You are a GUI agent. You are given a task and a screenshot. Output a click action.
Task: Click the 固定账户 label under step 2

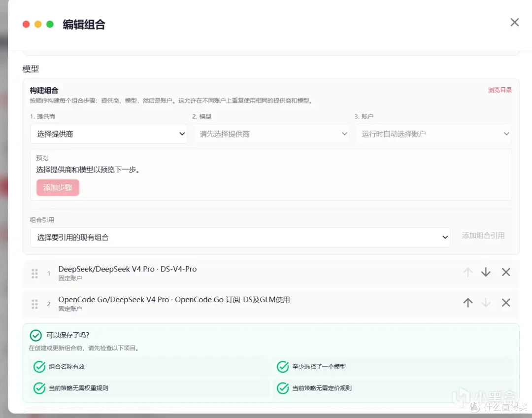point(70,309)
